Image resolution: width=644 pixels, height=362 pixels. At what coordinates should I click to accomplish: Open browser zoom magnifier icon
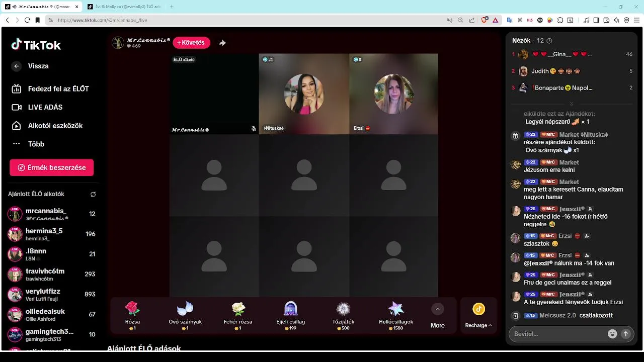(x=460, y=20)
